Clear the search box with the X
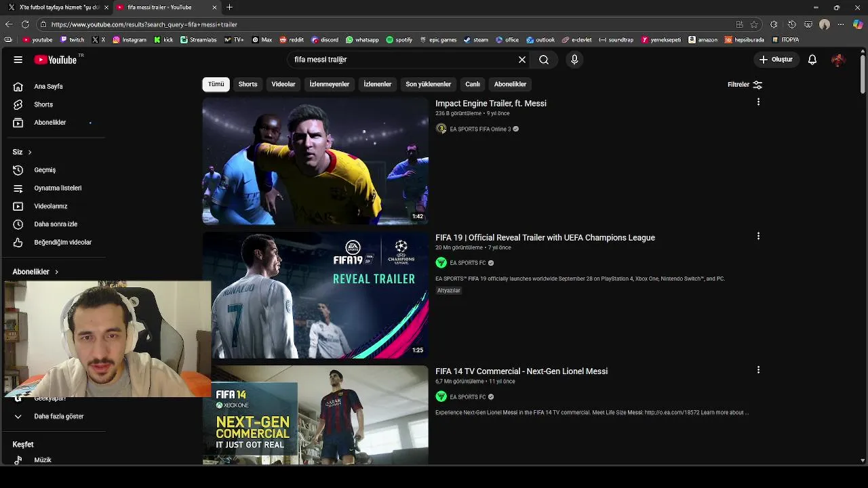868x488 pixels. click(x=522, y=60)
